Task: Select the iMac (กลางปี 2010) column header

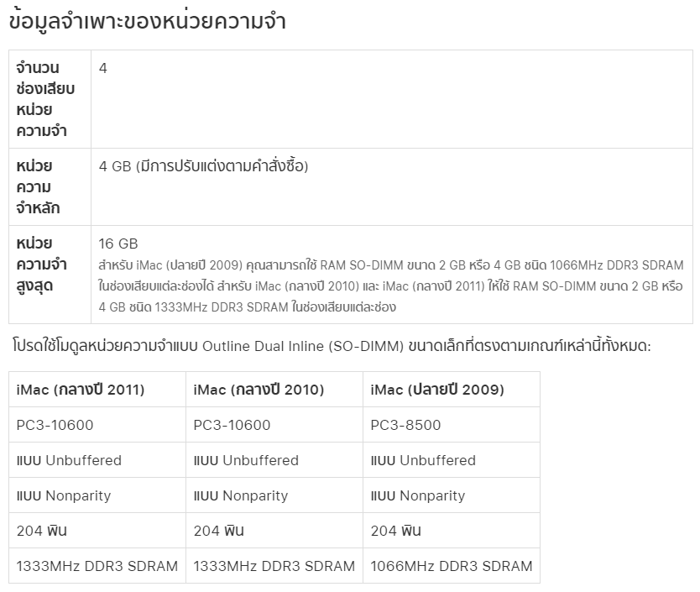Action: (x=259, y=390)
